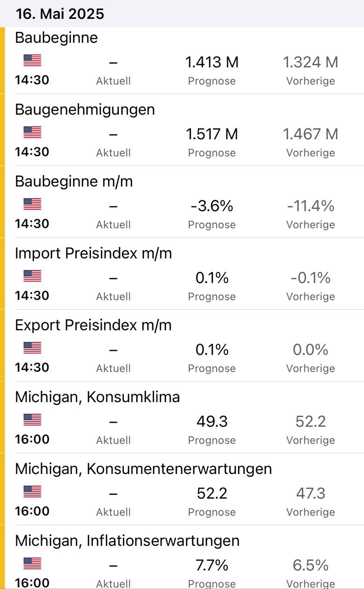
Task: Open Michigan, Inflationserwartungen event details
Action: (127, 540)
